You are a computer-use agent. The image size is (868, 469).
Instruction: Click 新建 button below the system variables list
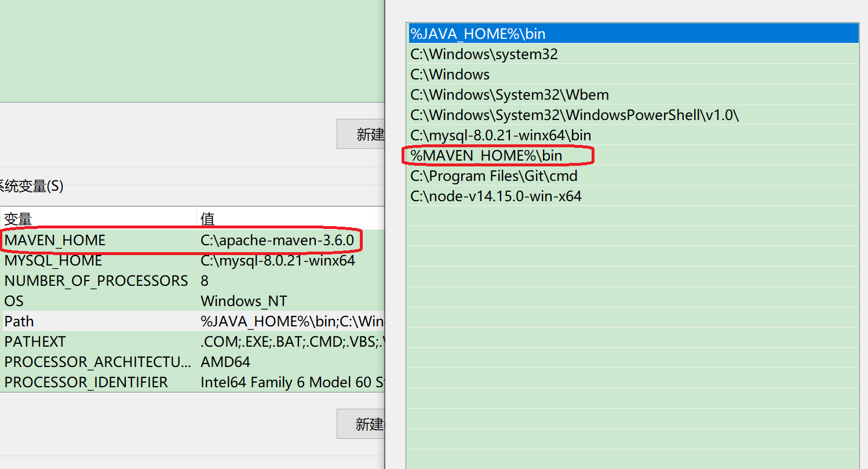click(x=362, y=424)
